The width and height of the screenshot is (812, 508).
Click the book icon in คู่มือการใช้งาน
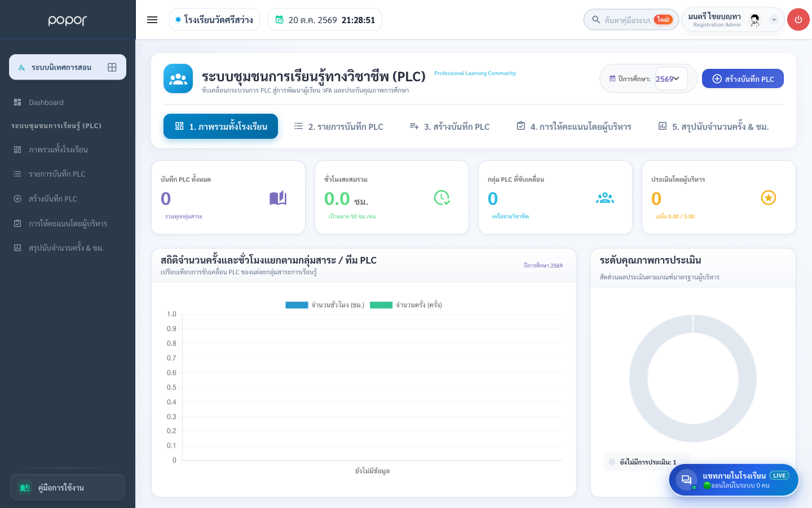25,487
